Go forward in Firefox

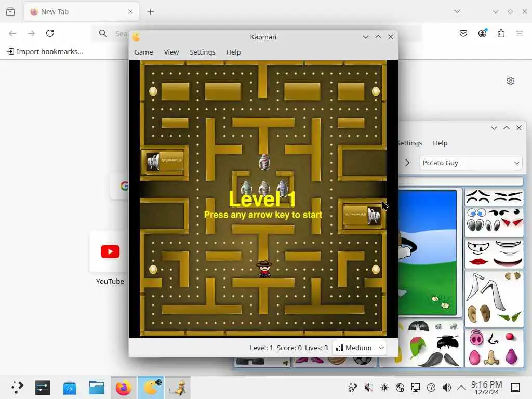pos(31,33)
